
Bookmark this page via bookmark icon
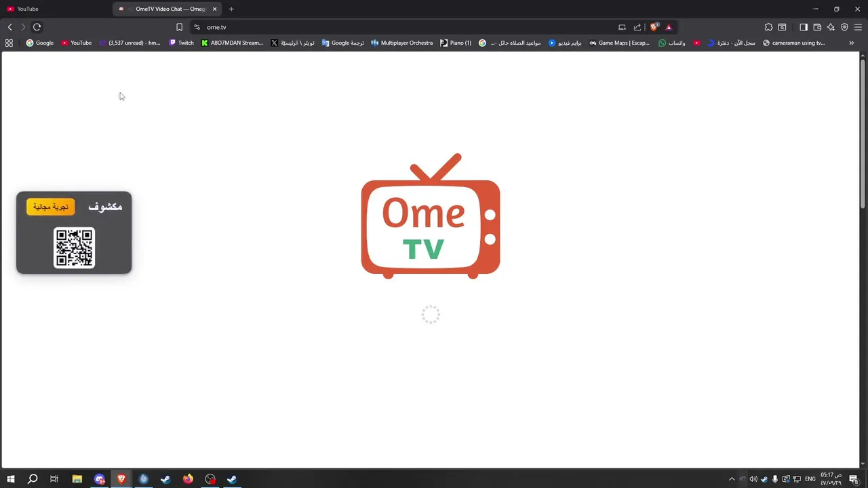click(179, 27)
